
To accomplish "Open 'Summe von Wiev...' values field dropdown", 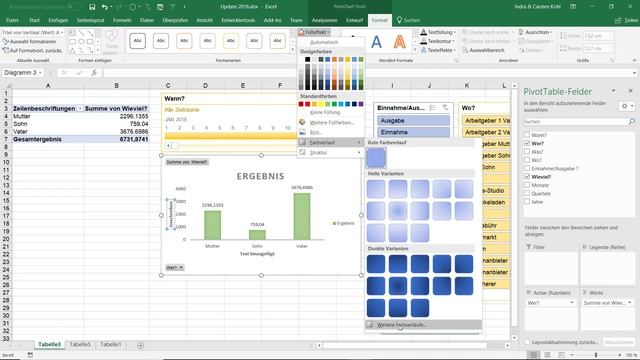I will click(629, 303).
